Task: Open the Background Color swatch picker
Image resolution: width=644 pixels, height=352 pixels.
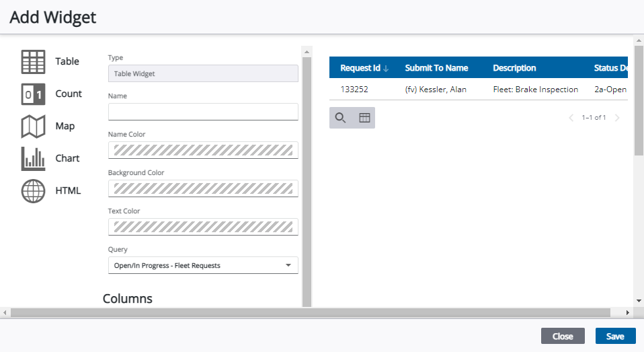Action: pos(203,188)
